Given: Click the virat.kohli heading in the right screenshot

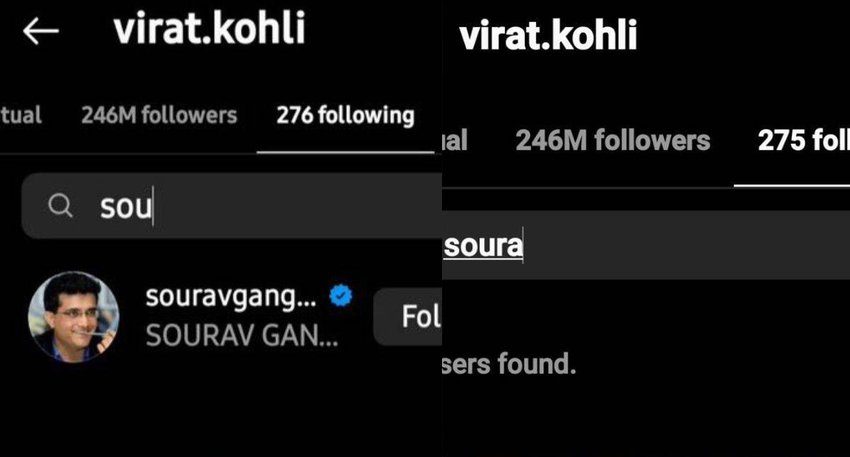Looking at the screenshot, I should pos(548,36).
